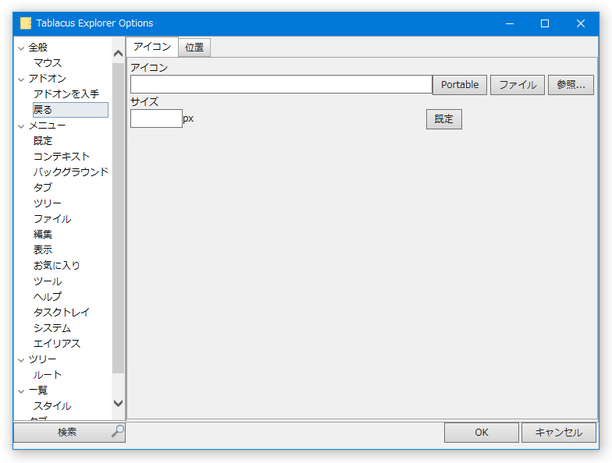Select お気に入り in the tree

pos(57,265)
